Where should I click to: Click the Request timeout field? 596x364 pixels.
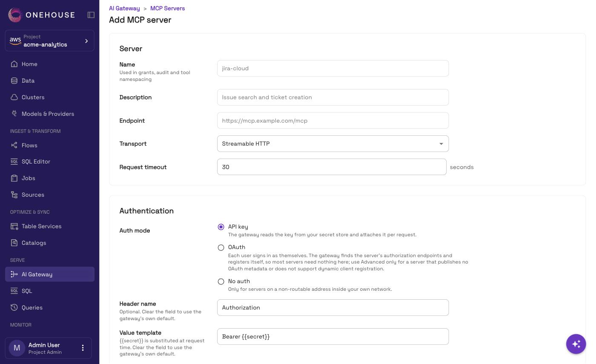pyautogui.click(x=332, y=167)
